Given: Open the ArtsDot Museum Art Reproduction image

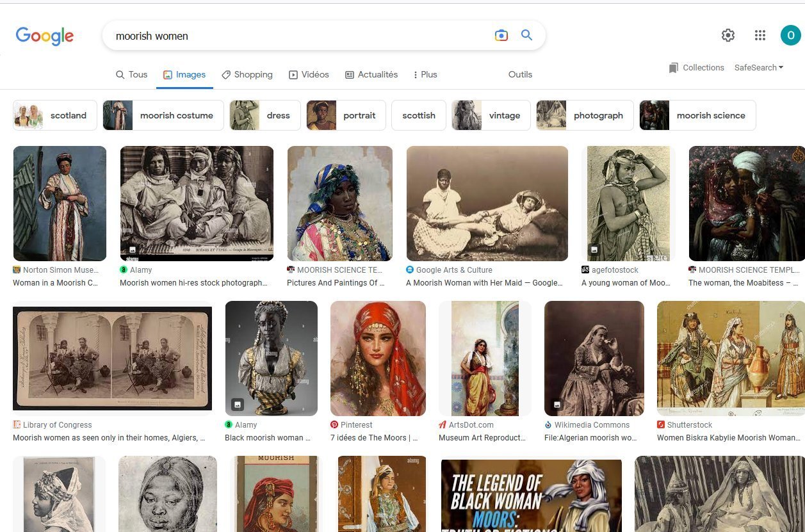Looking at the screenshot, I should click(485, 359).
